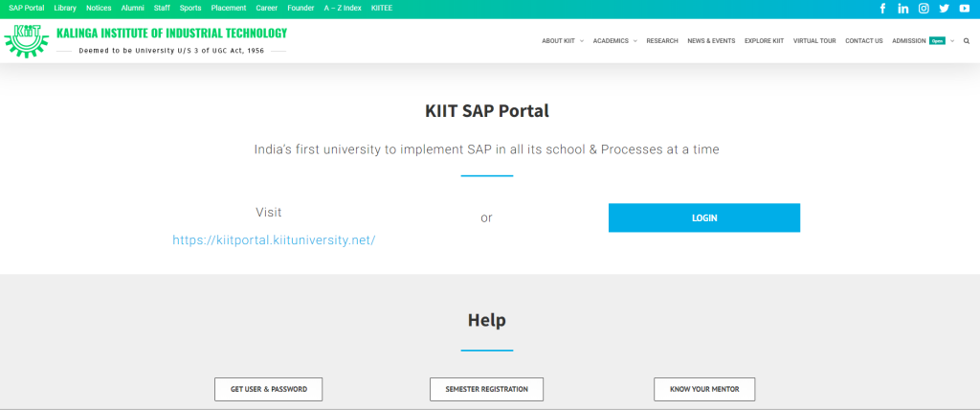Screen dimensions: 980x410
Task: Open Contact Us menu item
Action: [864, 40]
